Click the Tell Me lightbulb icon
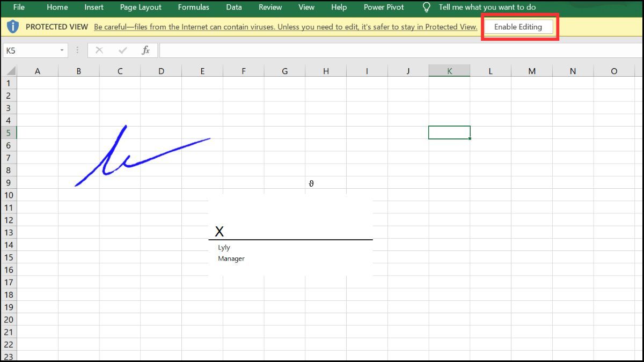The image size is (644, 362). pyautogui.click(x=427, y=7)
